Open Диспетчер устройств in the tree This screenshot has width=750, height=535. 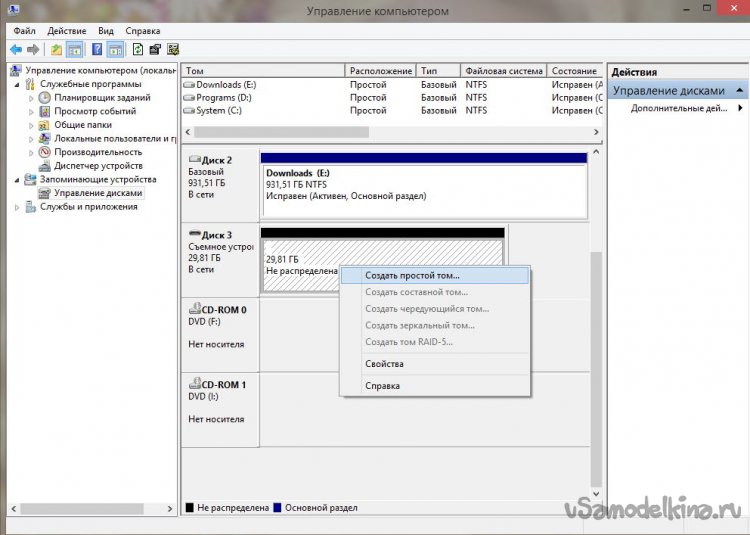pos(98,165)
